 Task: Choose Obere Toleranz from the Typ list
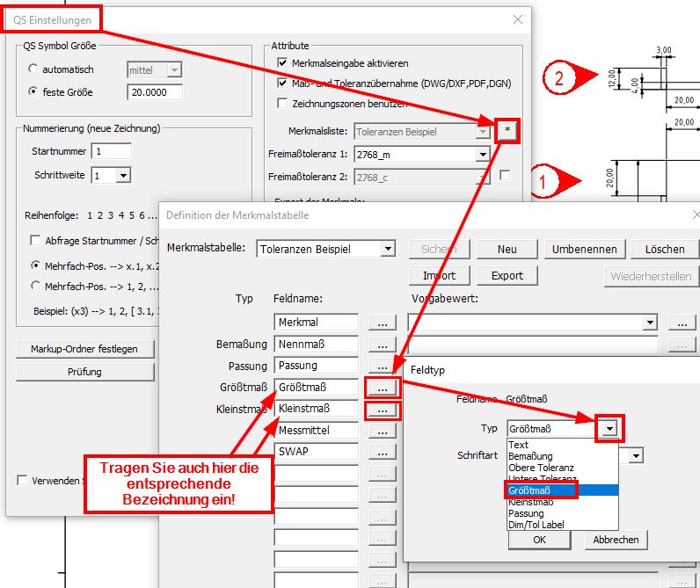tap(563, 468)
